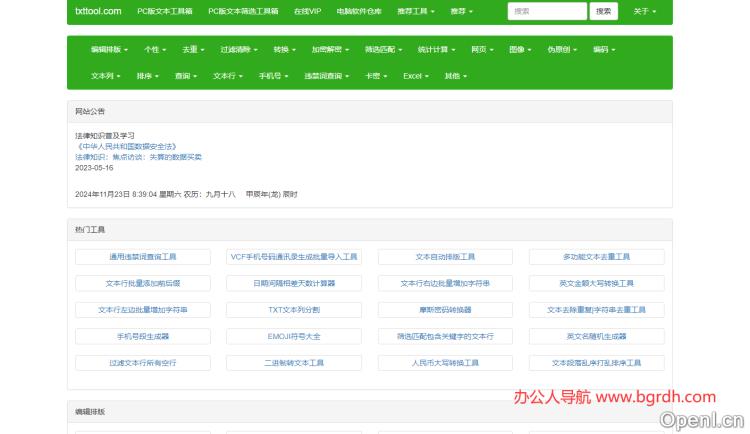The width and height of the screenshot is (750, 434).
Task: Open 日期间隔相差天数计算器
Action: [x=294, y=283]
